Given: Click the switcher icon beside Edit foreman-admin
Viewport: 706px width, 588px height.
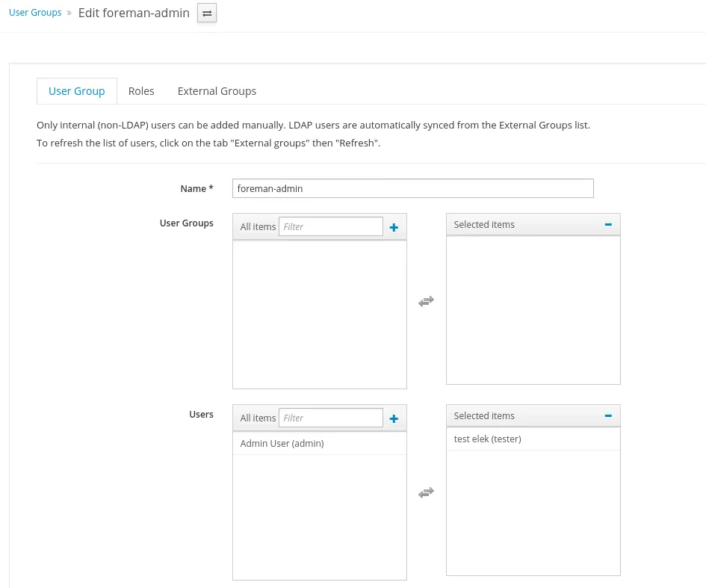Looking at the screenshot, I should tap(207, 13).
